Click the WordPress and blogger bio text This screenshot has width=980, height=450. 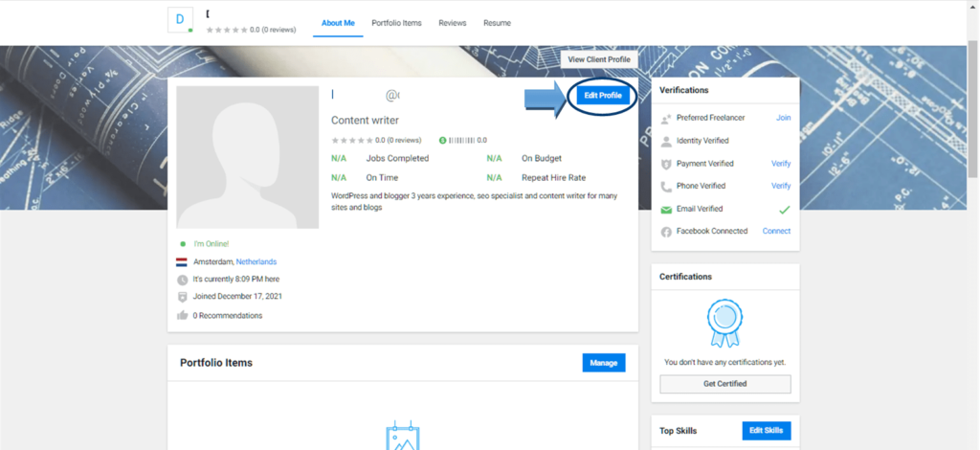(475, 201)
